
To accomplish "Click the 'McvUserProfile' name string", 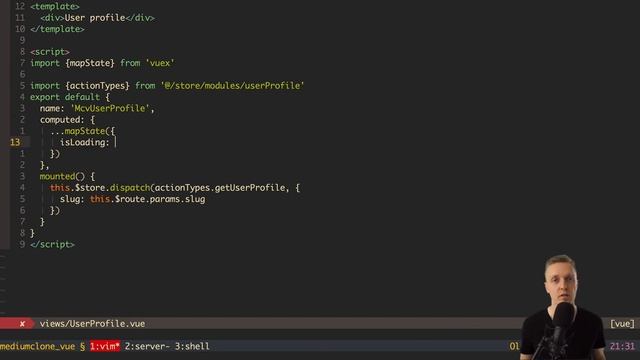I will [110, 109].
